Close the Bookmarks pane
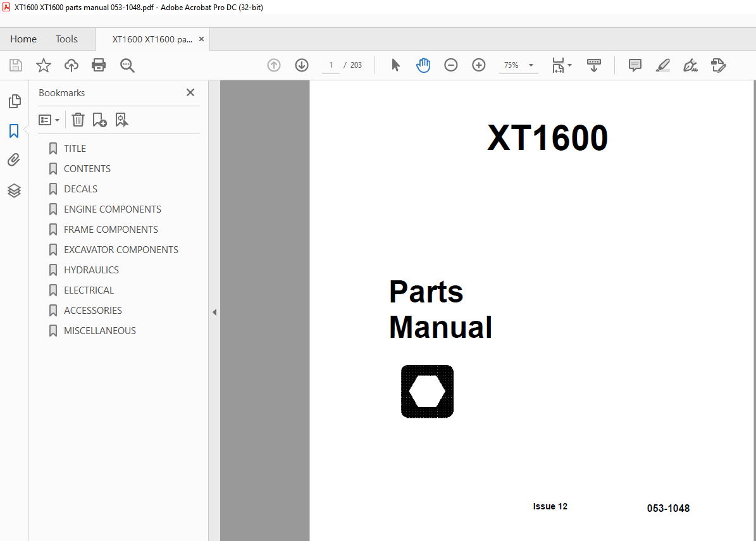 tap(190, 92)
